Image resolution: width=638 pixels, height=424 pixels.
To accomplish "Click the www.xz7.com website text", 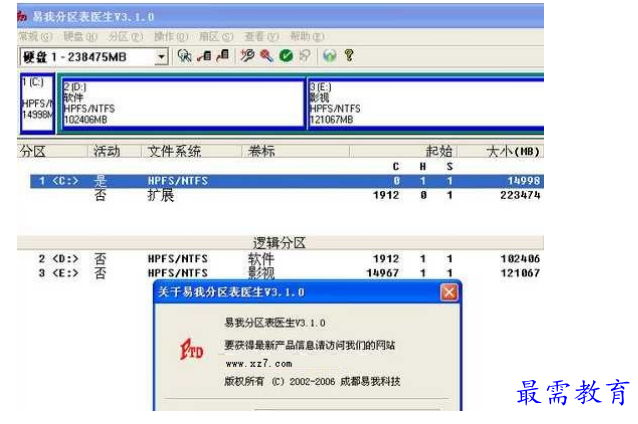I will [259, 363].
